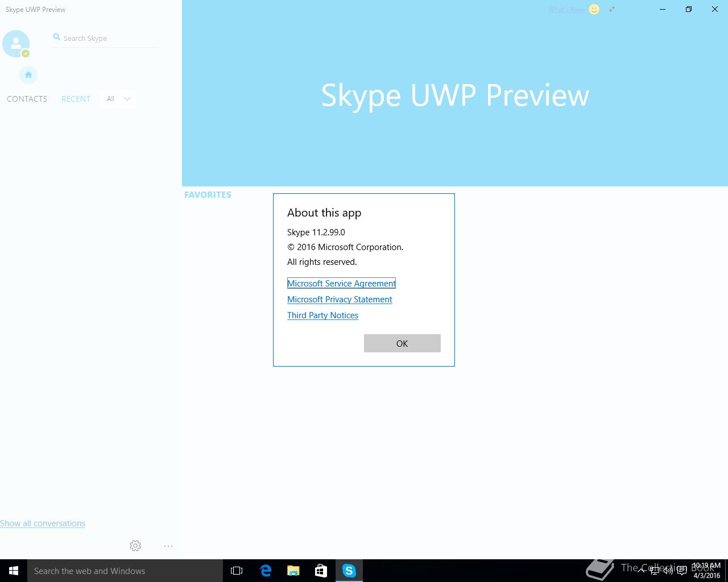
Task: Open the What's New link
Action: tap(566, 9)
